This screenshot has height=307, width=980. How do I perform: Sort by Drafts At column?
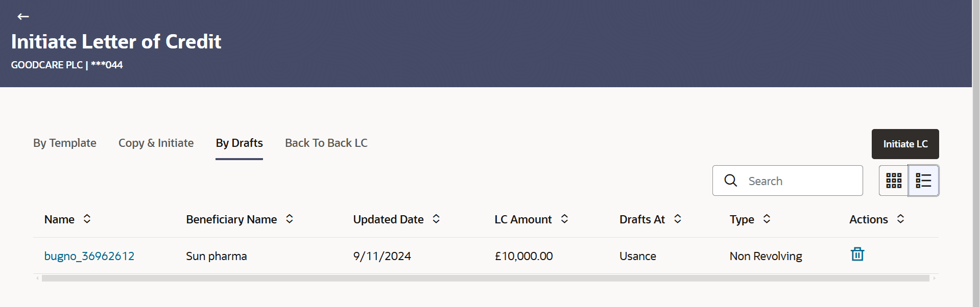click(x=678, y=219)
